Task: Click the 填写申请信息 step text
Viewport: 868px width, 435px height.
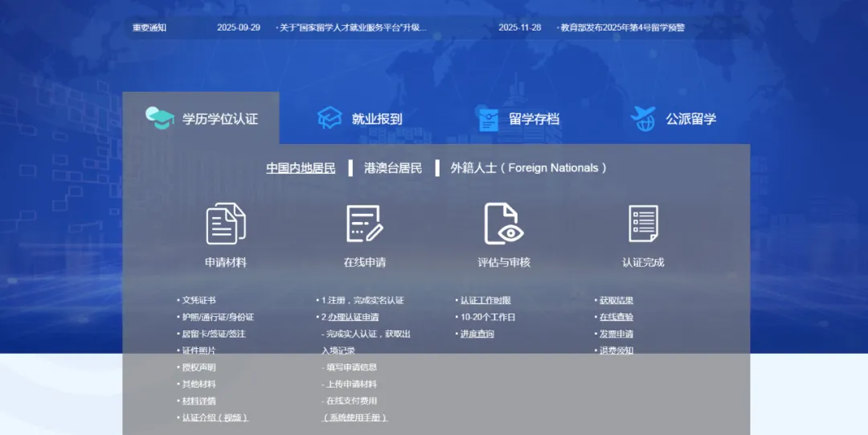Action: coord(351,367)
